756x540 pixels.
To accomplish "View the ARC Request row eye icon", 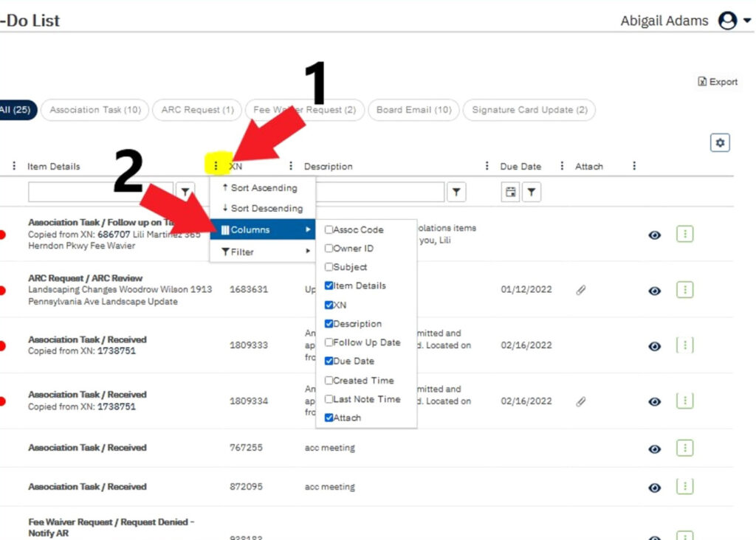I will pos(654,291).
